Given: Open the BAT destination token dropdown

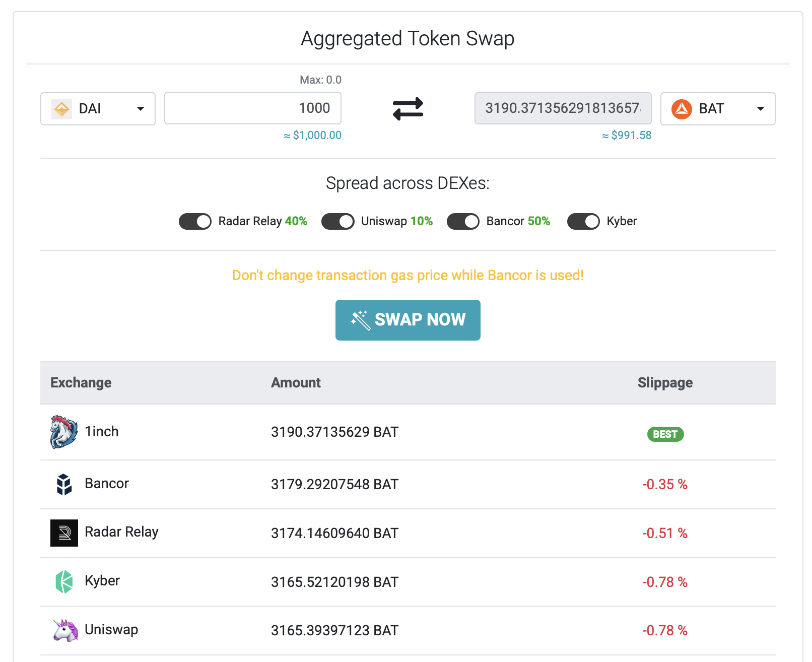Looking at the screenshot, I should (718, 109).
